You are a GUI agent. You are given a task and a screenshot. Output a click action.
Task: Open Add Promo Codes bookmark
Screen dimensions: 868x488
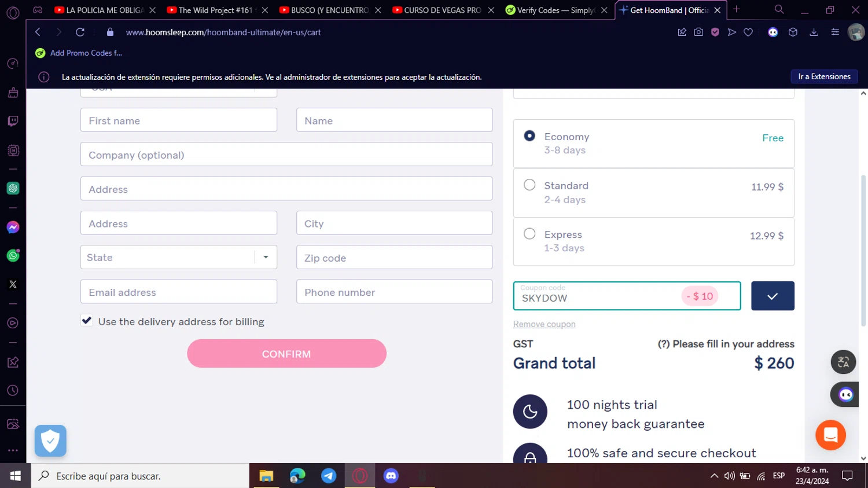(x=79, y=53)
